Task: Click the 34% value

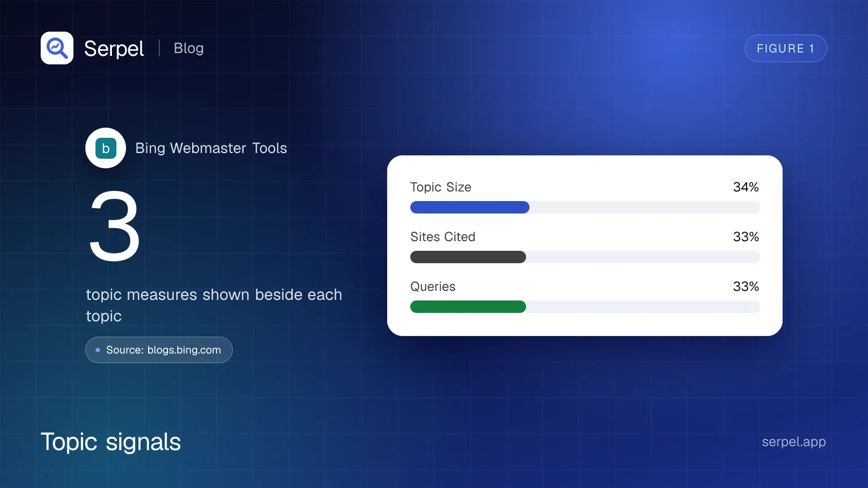Action: point(746,187)
